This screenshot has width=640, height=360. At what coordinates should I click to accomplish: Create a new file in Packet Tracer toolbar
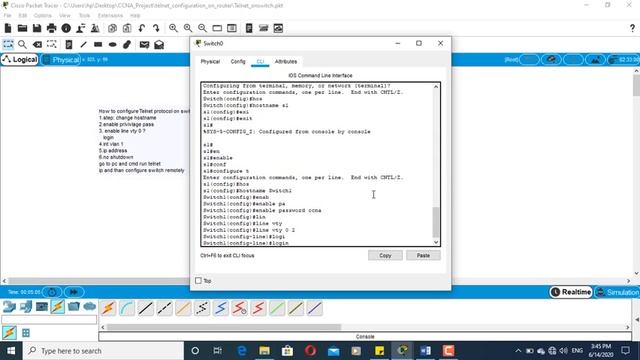(x=8, y=28)
